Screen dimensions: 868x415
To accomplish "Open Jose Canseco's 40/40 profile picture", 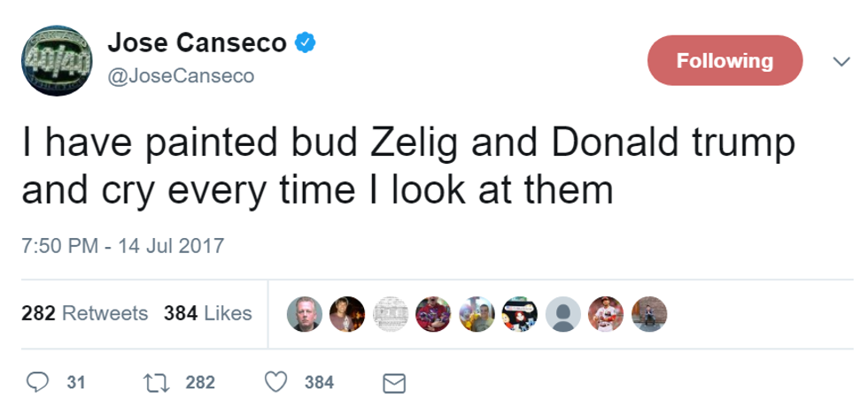I will point(57,59).
